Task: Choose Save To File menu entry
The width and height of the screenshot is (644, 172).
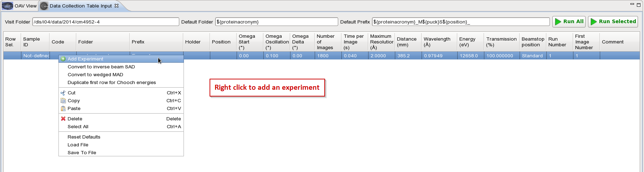Action: tap(82, 153)
